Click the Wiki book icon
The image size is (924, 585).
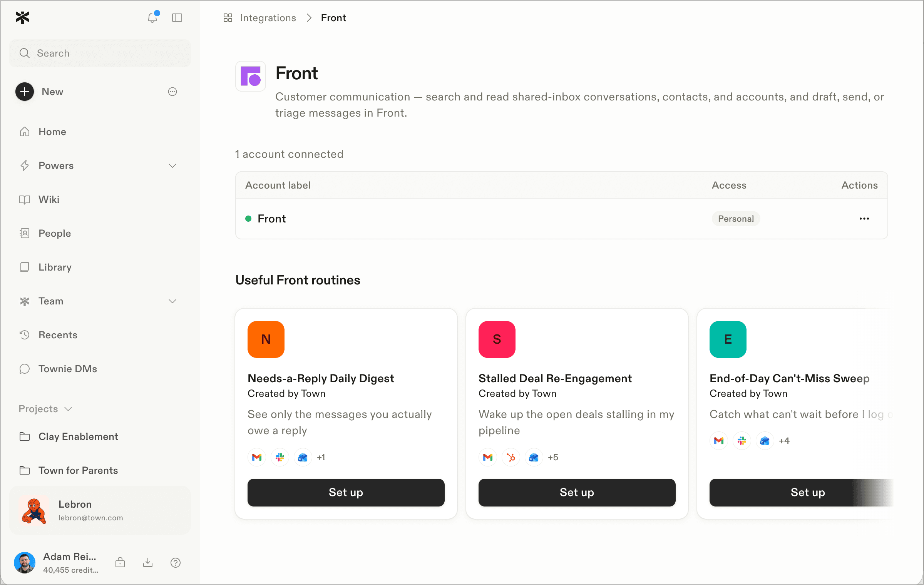[x=25, y=199]
